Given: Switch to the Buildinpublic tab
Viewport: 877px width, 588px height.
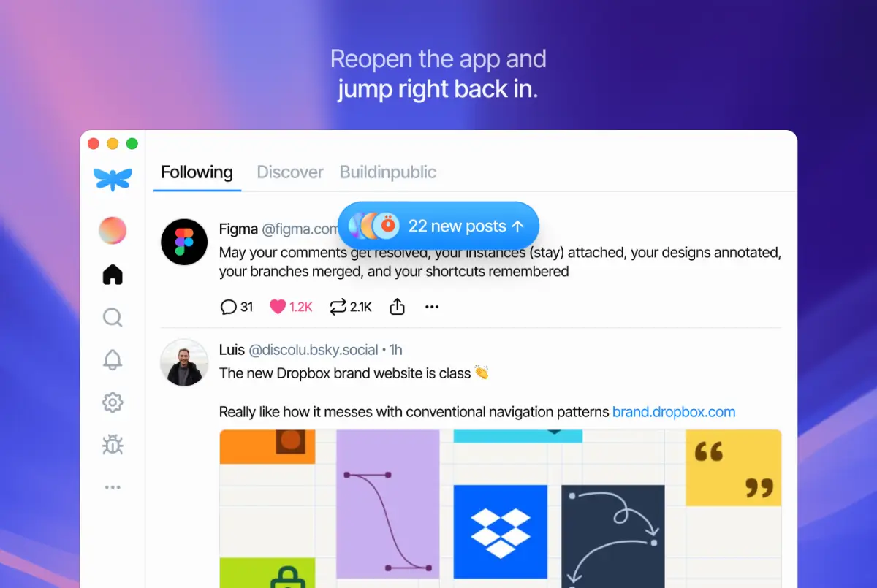Looking at the screenshot, I should tap(388, 172).
